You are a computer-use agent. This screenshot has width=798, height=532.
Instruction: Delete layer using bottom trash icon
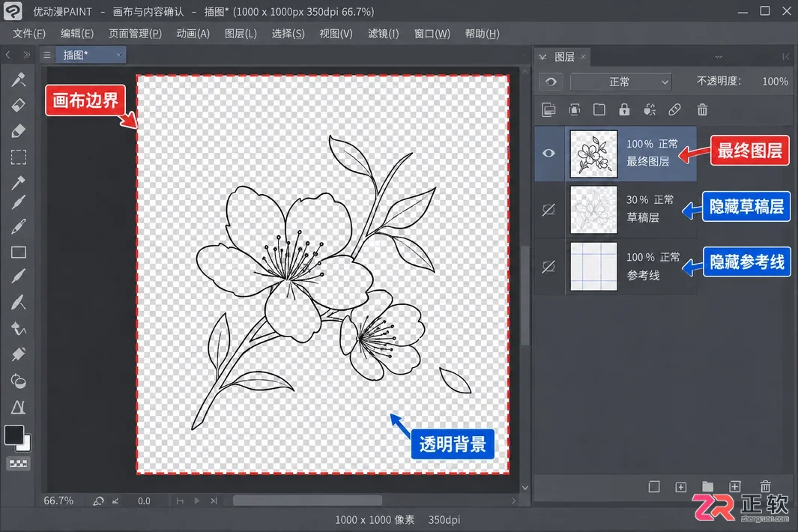click(x=765, y=486)
